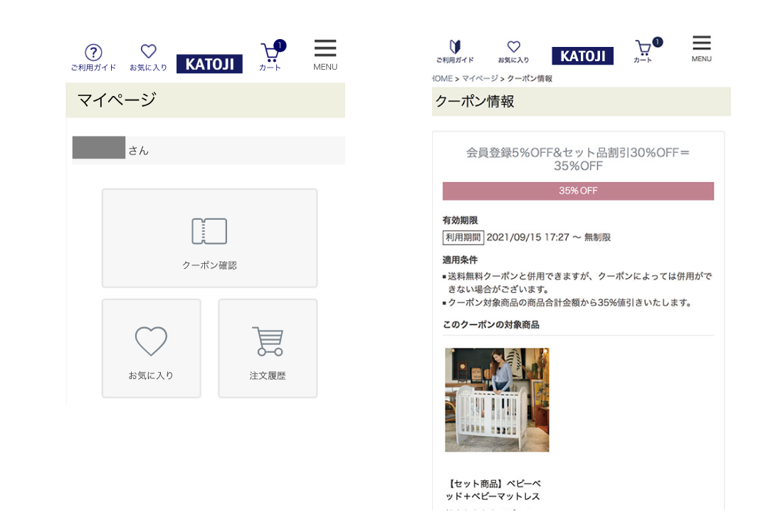This screenshot has height=532, width=783.
Task: Open the 【セット商品】ベビーベッド product name link
Action: pos(491,490)
